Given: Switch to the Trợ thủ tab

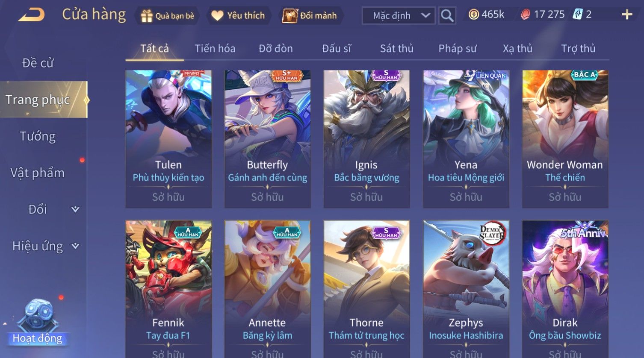Looking at the screenshot, I should (578, 49).
